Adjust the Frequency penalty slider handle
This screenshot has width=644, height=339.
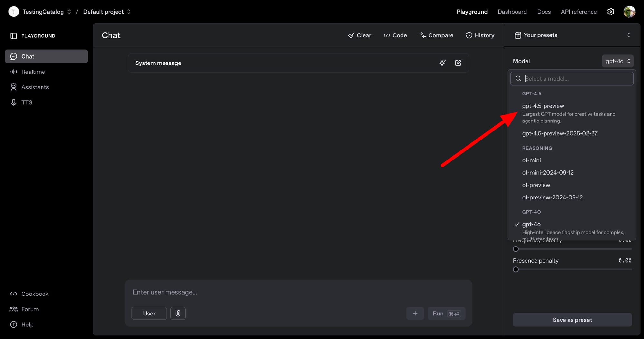[x=516, y=249]
